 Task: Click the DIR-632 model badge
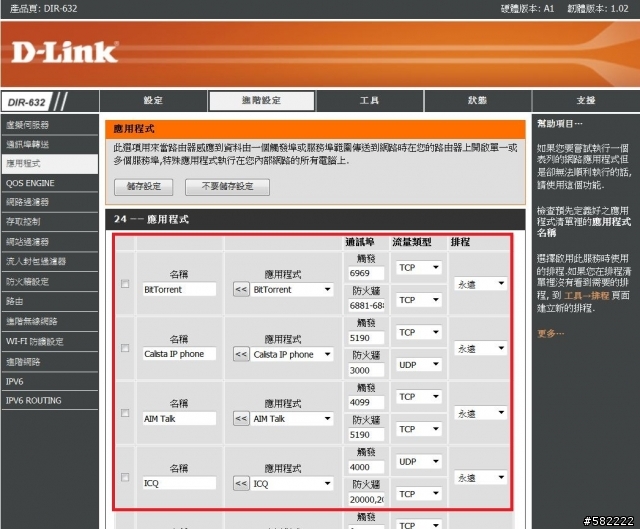[x=27, y=102]
